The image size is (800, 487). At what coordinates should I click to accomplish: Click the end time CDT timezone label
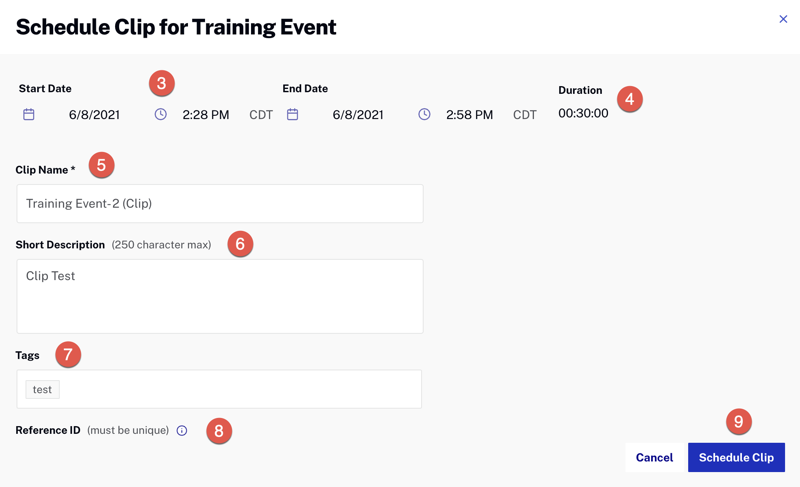click(x=525, y=115)
